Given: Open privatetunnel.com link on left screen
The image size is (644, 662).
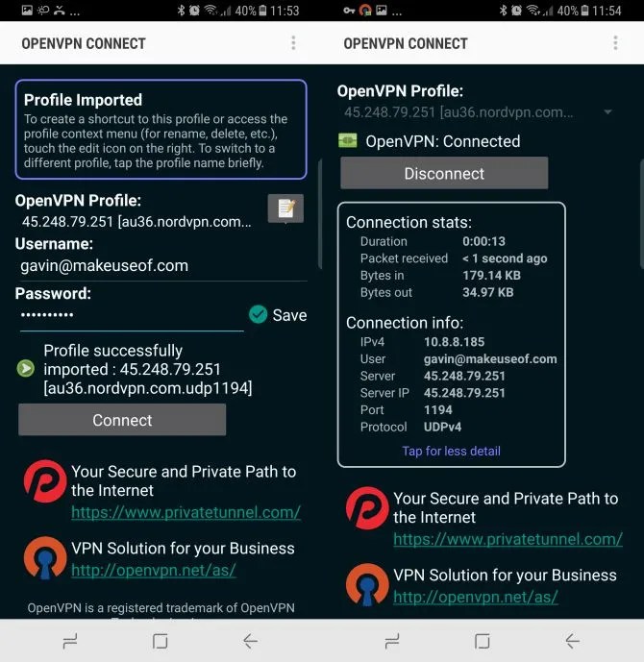Looking at the screenshot, I should [186, 512].
